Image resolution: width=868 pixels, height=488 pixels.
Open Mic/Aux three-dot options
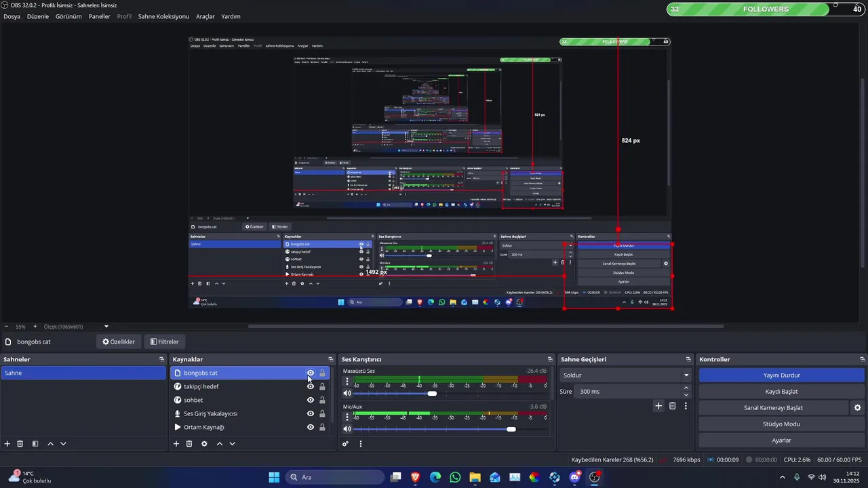point(347,418)
